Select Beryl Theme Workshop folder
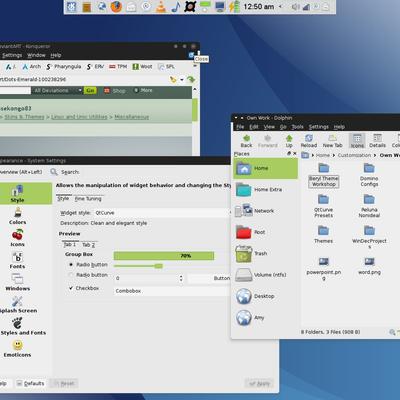Screen dimensions: 400x400 324,175
